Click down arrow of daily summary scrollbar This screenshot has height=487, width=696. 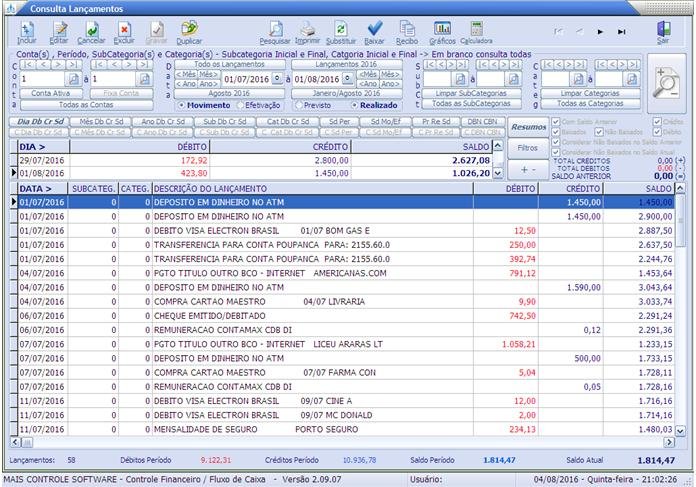(x=498, y=173)
